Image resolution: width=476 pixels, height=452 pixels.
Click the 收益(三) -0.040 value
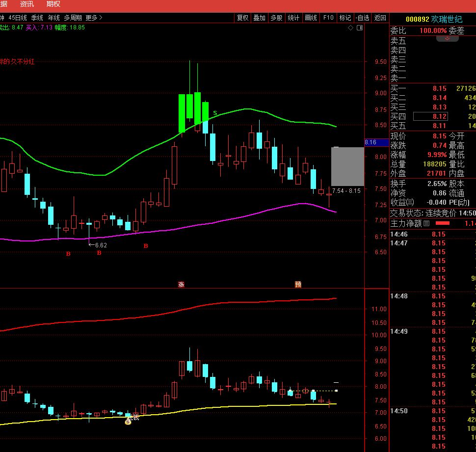point(437,202)
